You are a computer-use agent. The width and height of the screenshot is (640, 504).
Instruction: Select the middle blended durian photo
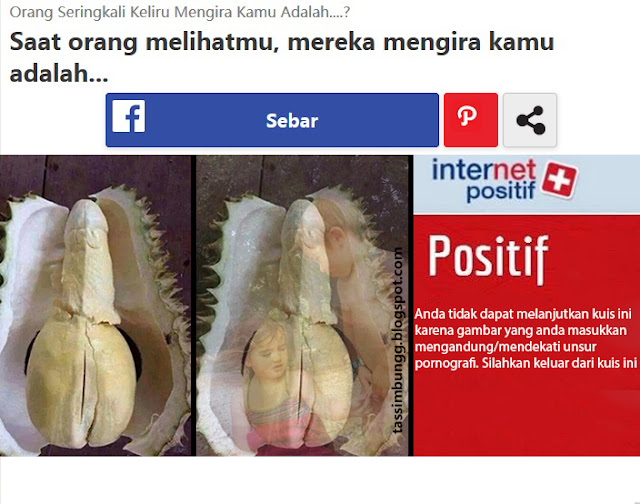(302, 305)
